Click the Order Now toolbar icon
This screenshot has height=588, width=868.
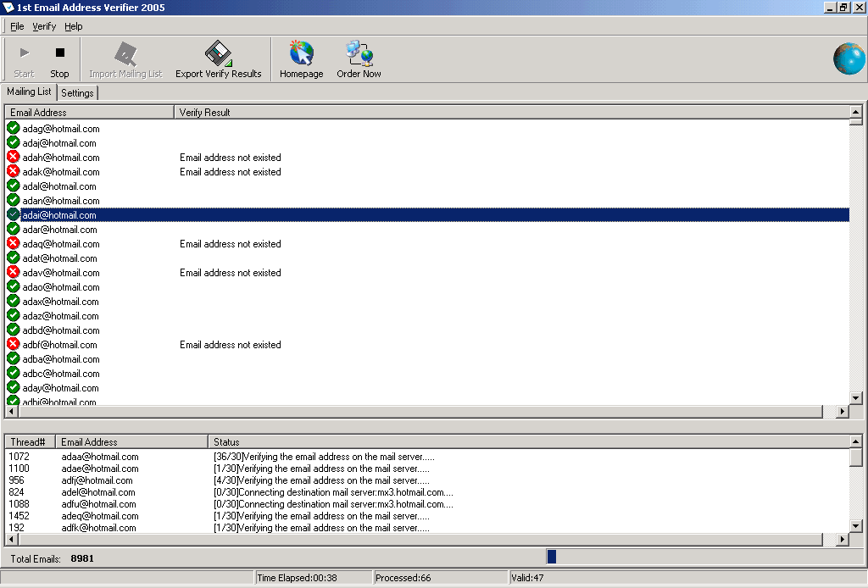[359, 54]
